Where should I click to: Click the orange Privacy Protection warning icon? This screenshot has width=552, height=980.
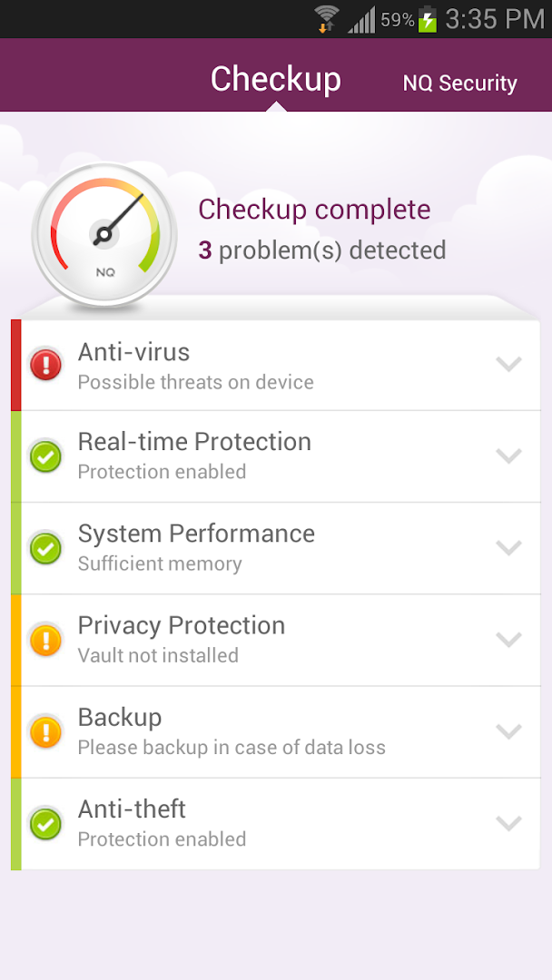pos(45,640)
